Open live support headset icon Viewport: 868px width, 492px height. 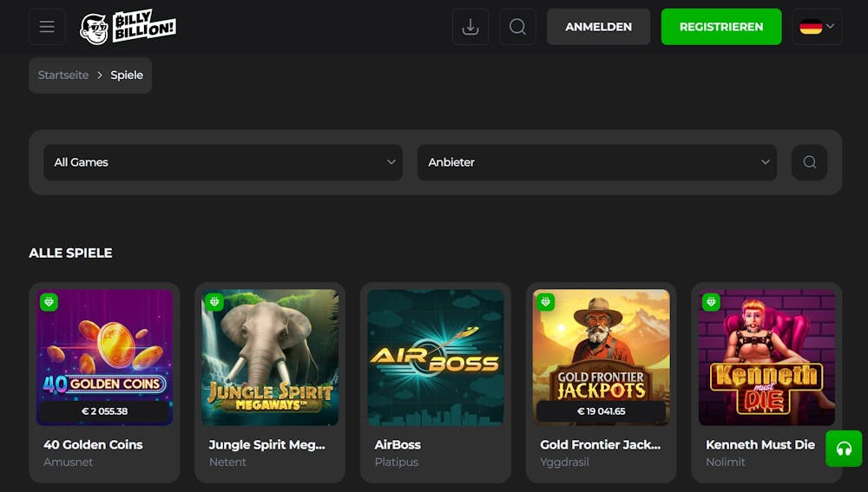click(x=844, y=449)
